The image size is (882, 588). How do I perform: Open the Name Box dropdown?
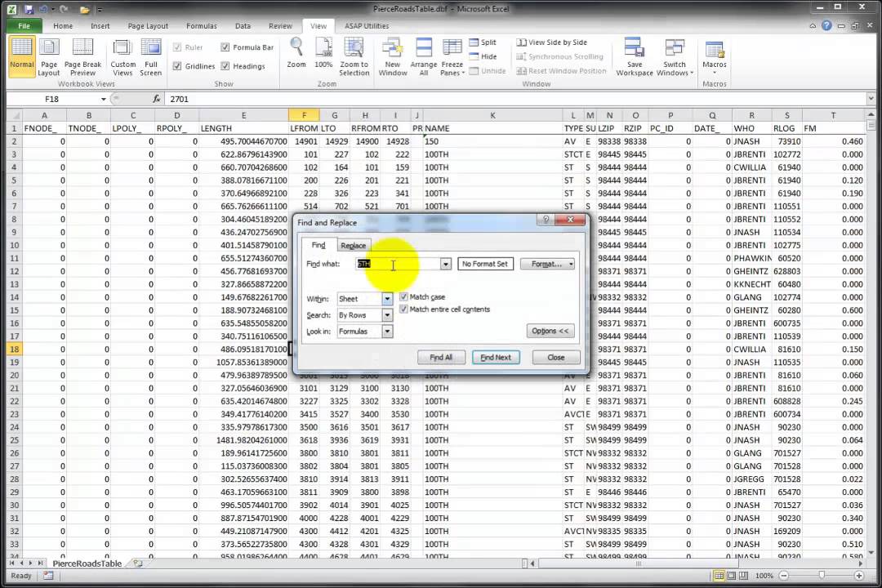(104, 99)
